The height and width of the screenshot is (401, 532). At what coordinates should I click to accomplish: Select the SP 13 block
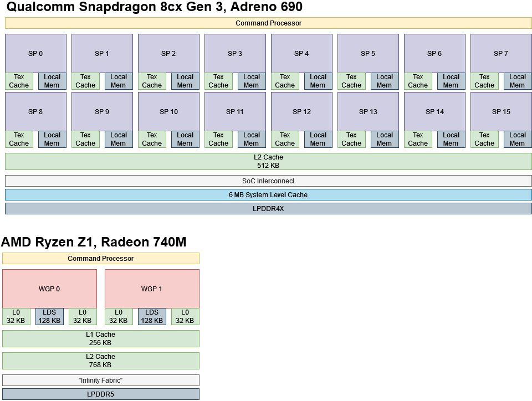368,111
